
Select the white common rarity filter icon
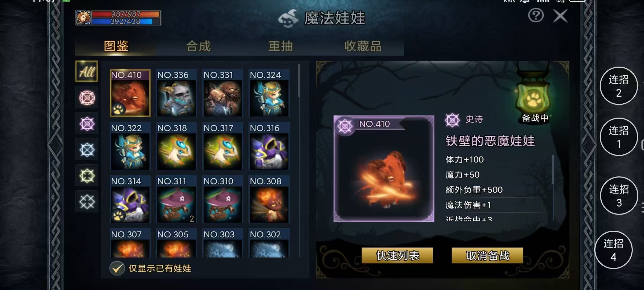tap(87, 202)
